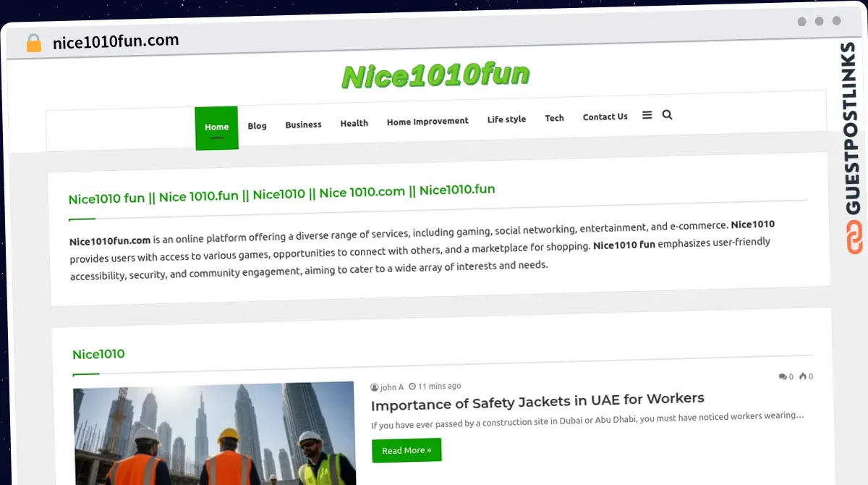Click the orange padlock icon

pos(34,43)
